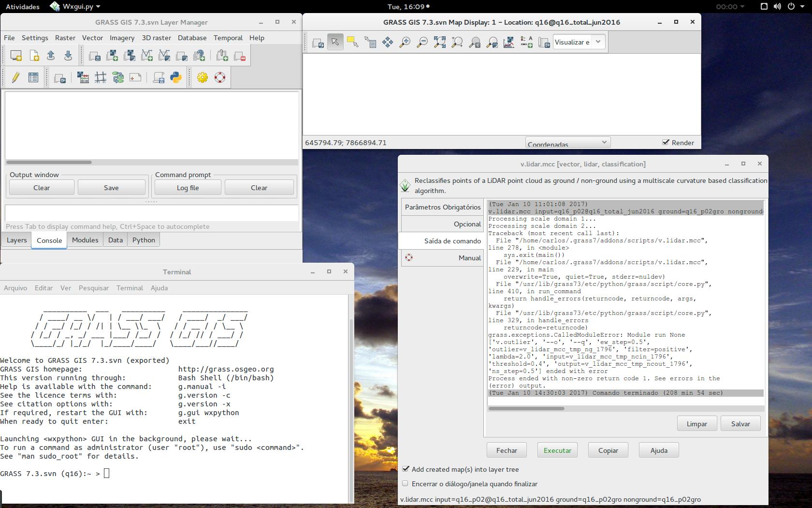Select the Pan tool in Map Display
The image size is (812, 508).
[388, 43]
